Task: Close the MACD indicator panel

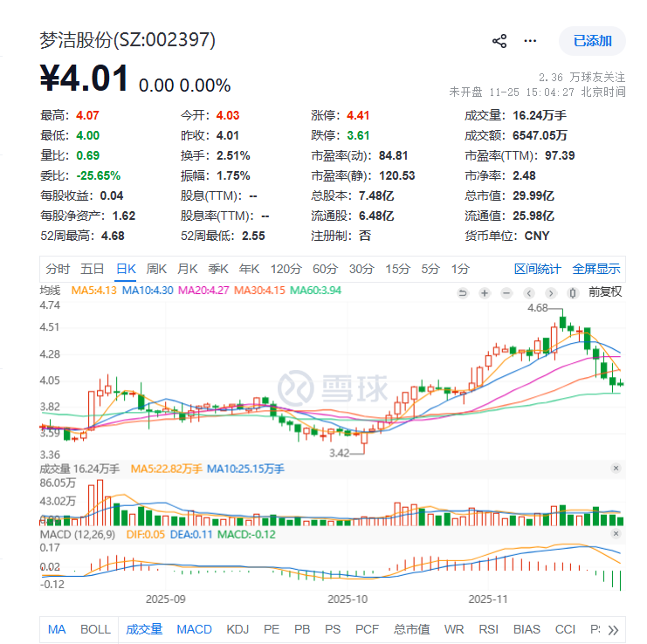Action: click(616, 533)
